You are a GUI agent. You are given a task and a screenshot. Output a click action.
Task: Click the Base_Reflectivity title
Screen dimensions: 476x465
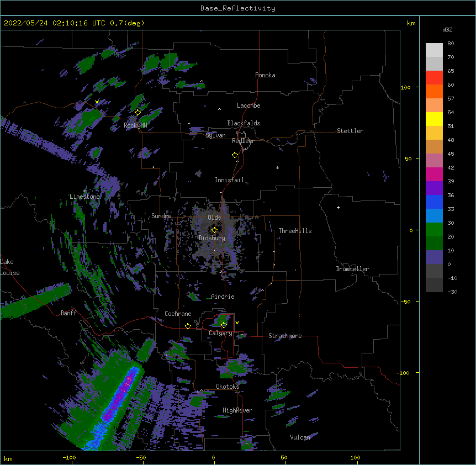coord(238,8)
